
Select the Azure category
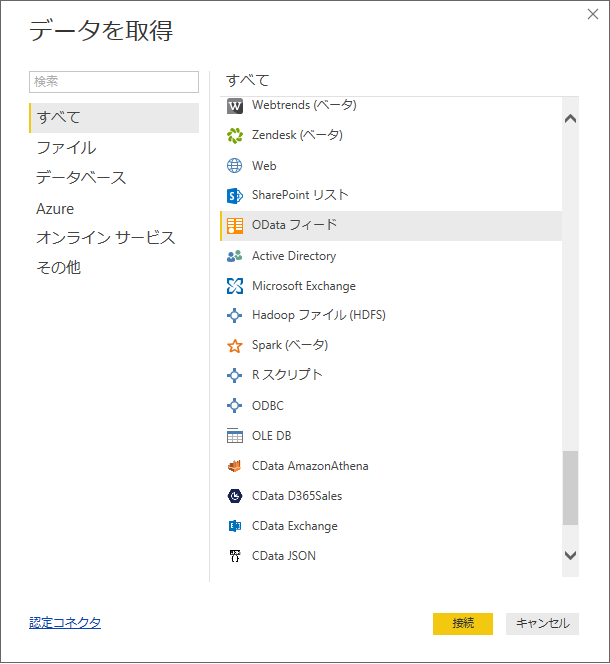click(x=114, y=208)
